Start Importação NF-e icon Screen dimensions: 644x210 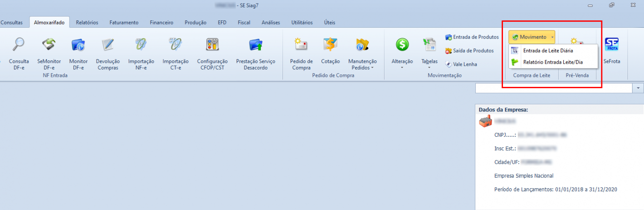pos(141,45)
